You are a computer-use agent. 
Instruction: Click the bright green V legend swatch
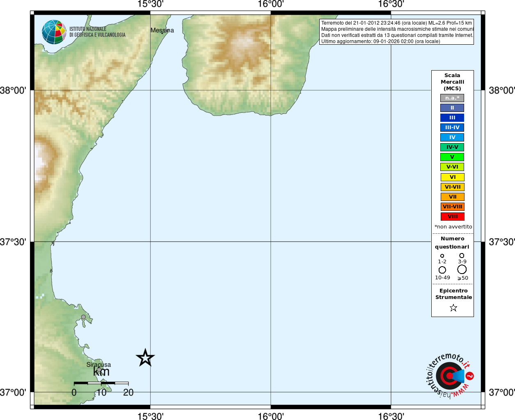coord(452,157)
